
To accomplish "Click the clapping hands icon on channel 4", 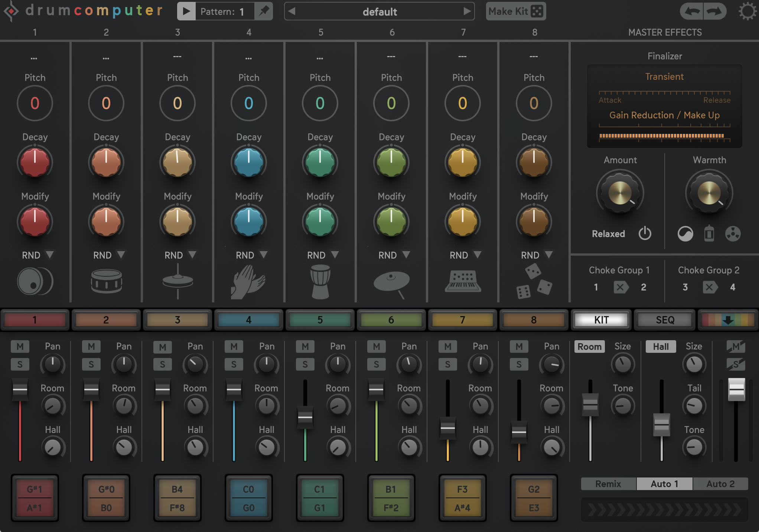I will click(248, 282).
